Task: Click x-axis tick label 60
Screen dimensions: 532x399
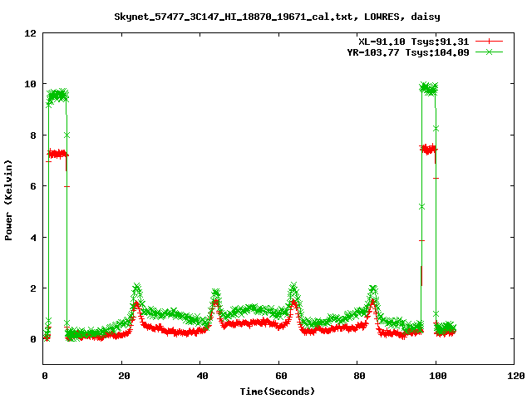Action: (282, 376)
